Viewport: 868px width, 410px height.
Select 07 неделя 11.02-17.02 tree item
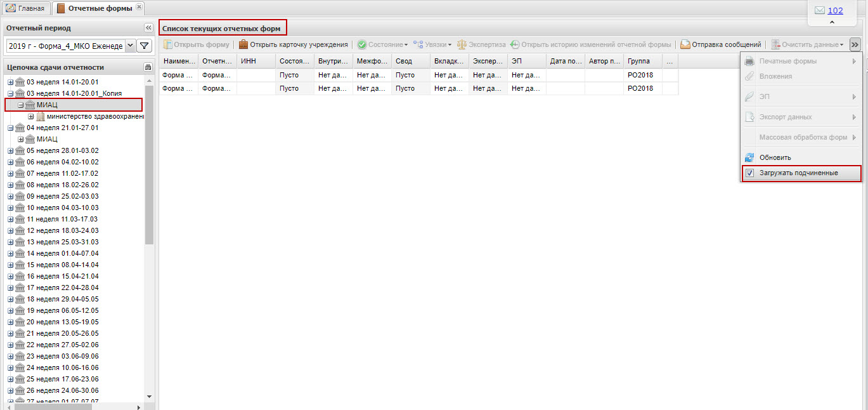pyautogui.click(x=63, y=173)
